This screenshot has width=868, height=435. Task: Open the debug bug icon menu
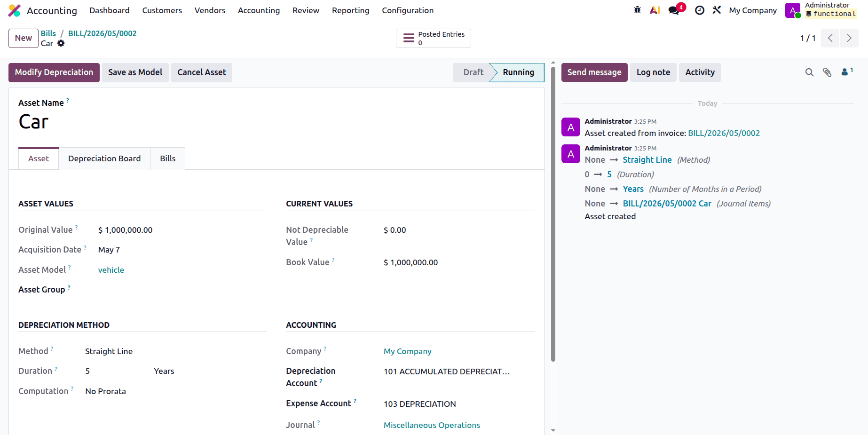point(637,10)
